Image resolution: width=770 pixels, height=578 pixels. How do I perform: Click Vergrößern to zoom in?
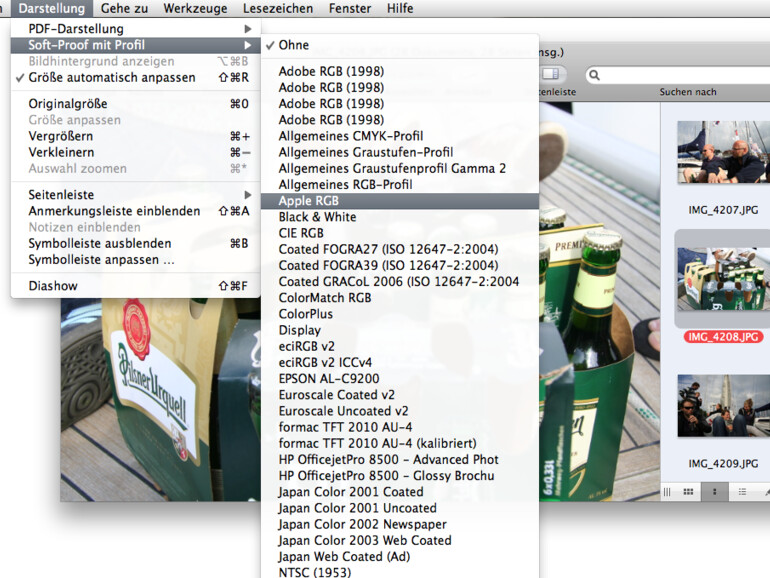[60, 136]
